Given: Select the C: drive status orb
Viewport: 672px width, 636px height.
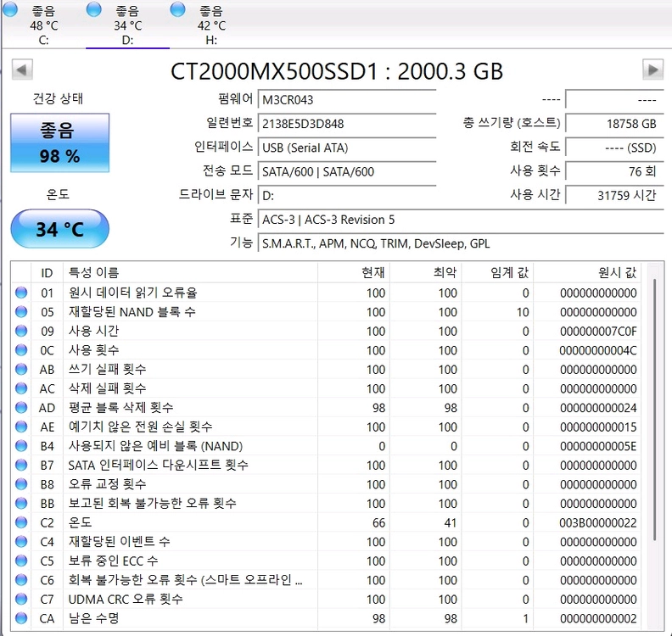Looking at the screenshot, I should click(x=10, y=9).
